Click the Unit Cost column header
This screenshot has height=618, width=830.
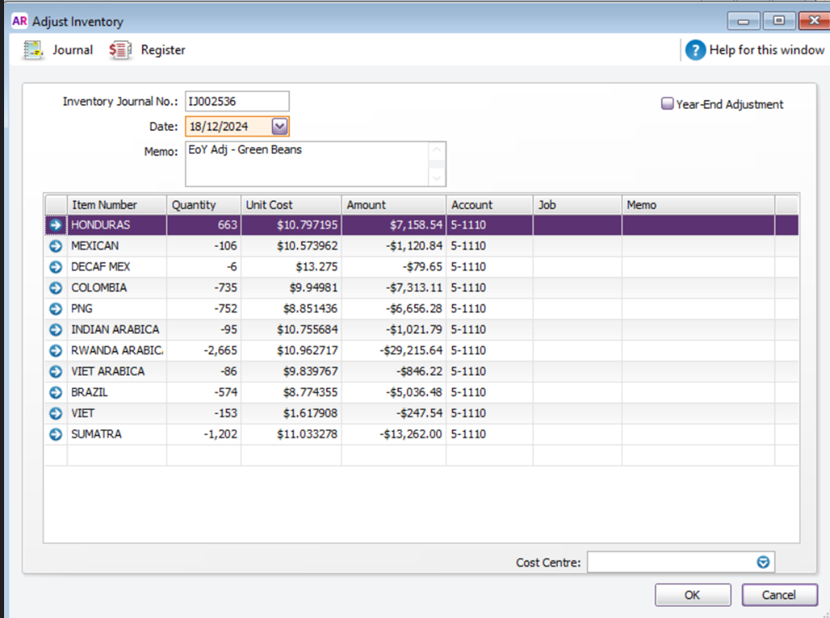[291, 205]
